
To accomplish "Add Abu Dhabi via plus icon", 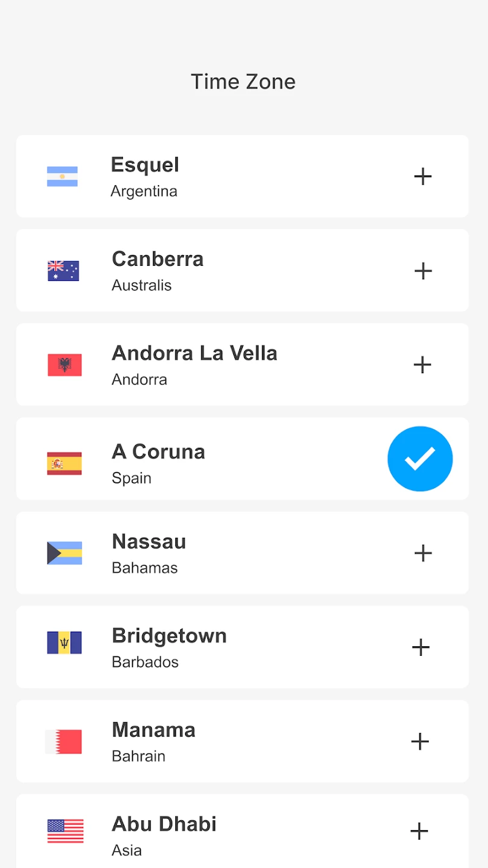I will click(419, 832).
